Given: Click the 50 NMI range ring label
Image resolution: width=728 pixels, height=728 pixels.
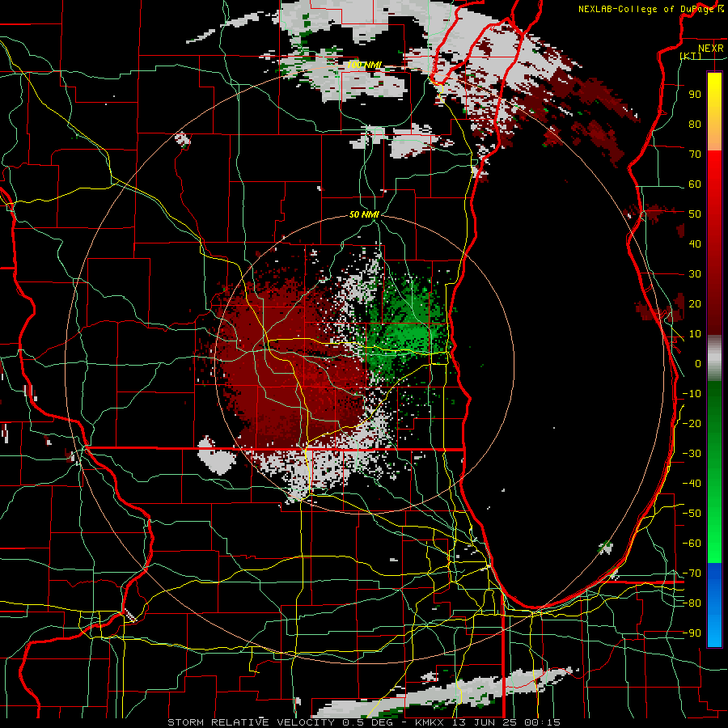Looking at the screenshot, I should [364, 214].
